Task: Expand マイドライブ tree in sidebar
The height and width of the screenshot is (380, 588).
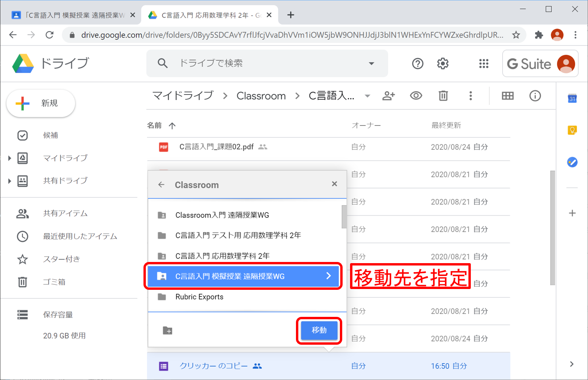Action: (10, 158)
